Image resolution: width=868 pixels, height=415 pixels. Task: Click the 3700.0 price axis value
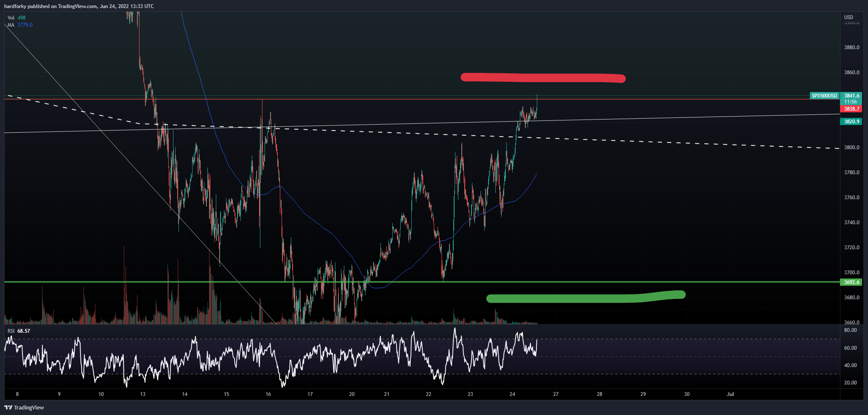tap(851, 273)
